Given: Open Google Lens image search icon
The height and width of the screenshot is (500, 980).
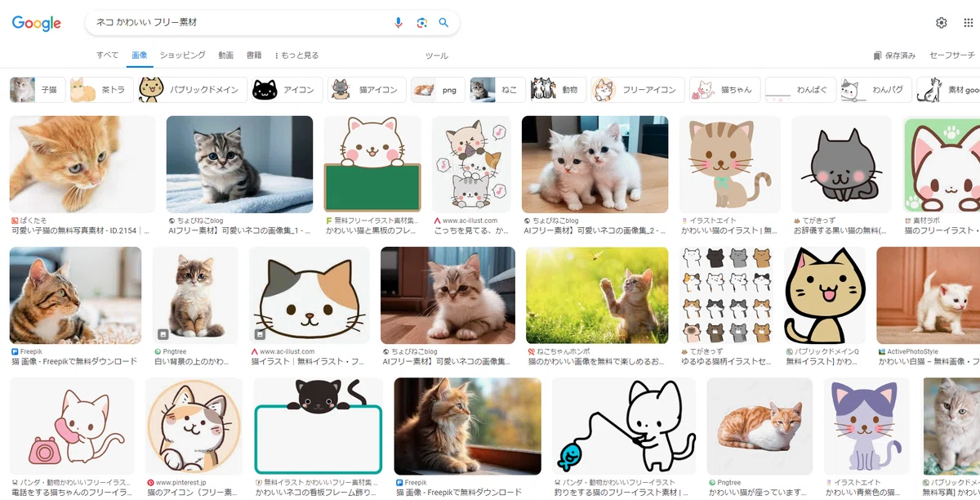Looking at the screenshot, I should coord(421,23).
